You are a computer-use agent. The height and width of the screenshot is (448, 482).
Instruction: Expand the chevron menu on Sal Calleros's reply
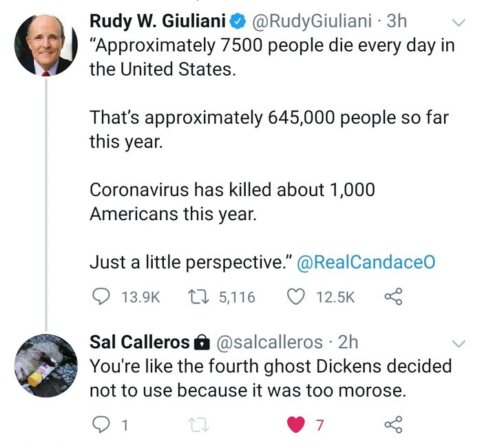(457, 342)
